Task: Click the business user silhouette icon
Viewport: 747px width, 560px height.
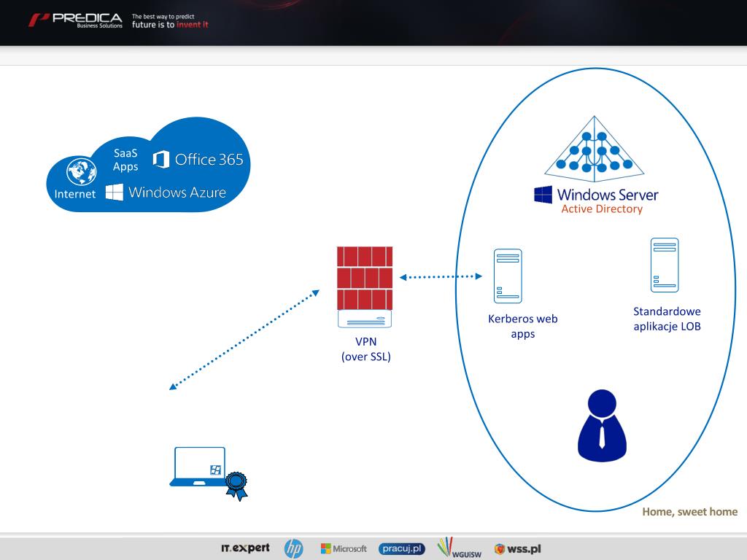Action: pyautogui.click(x=602, y=426)
